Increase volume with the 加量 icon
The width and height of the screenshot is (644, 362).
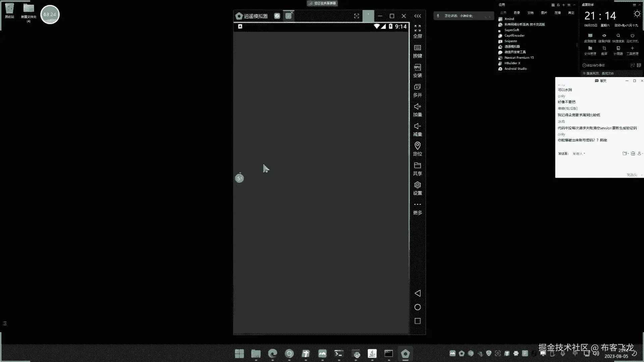[417, 107]
